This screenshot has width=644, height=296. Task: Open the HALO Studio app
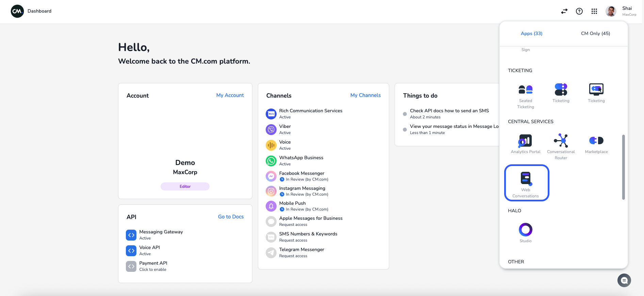coord(525,233)
